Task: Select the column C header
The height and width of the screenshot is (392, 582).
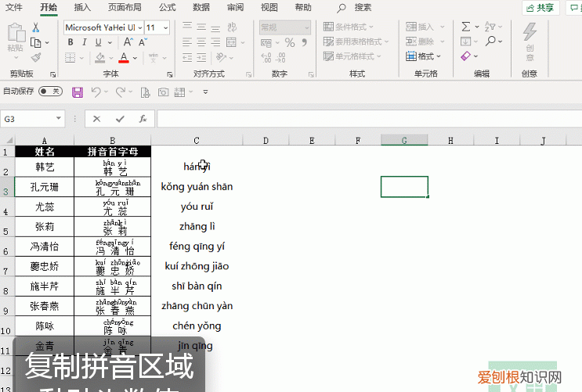Action: (x=197, y=141)
